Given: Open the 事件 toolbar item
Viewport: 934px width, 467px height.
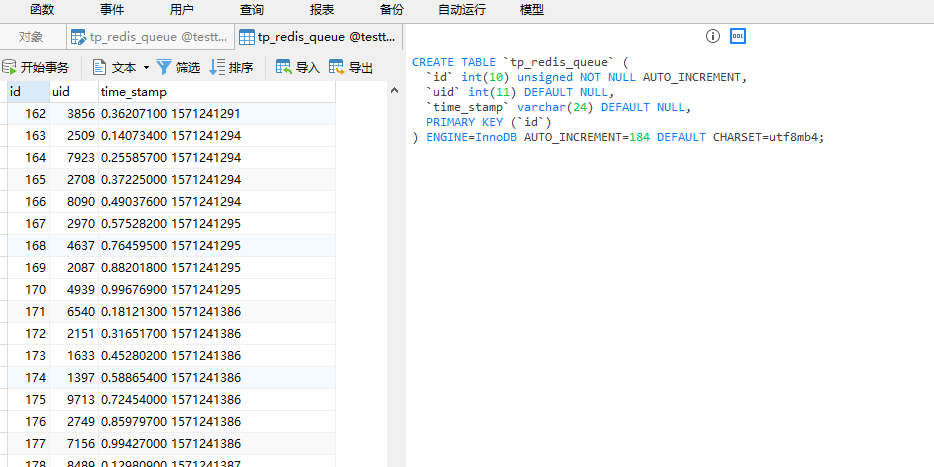Looking at the screenshot, I should (x=111, y=10).
